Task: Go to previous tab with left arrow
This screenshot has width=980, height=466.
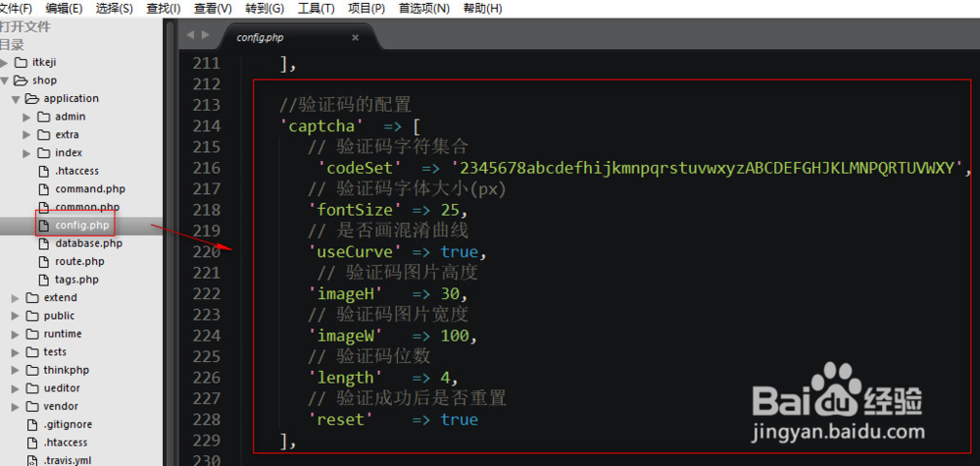Action: [191, 35]
